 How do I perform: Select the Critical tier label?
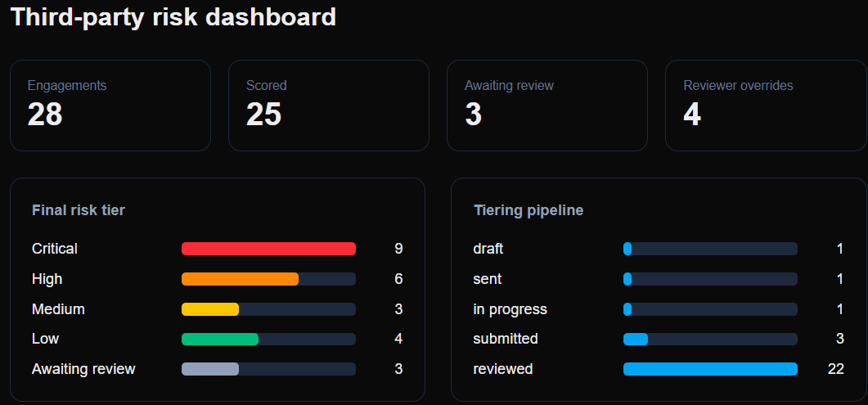[55, 249]
